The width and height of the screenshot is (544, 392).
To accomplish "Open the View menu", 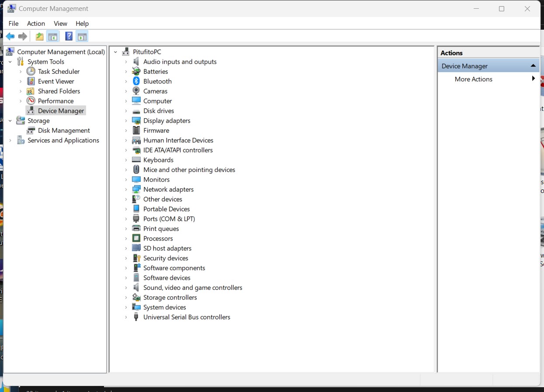I will click(x=60, y=24).
